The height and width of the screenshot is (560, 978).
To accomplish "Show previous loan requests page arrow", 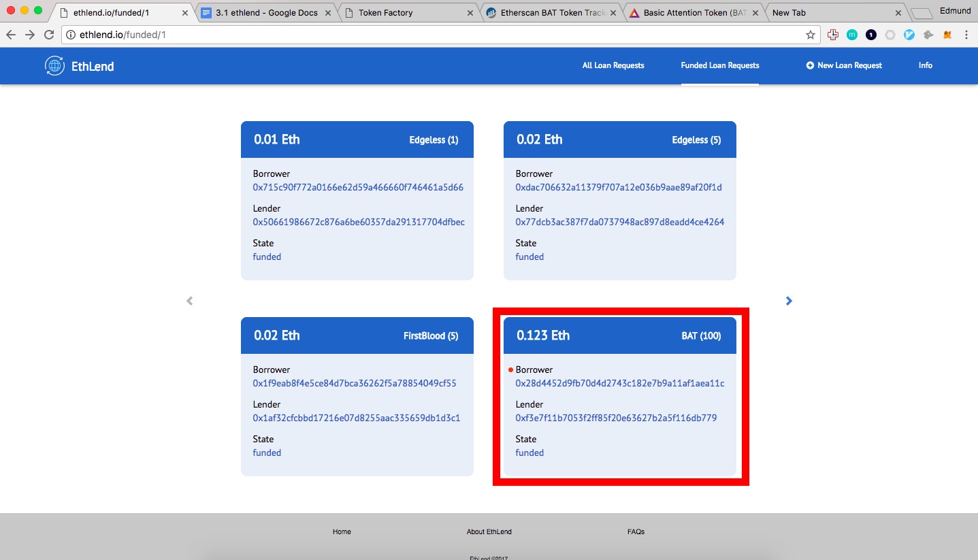I will [x=190, y=301].
